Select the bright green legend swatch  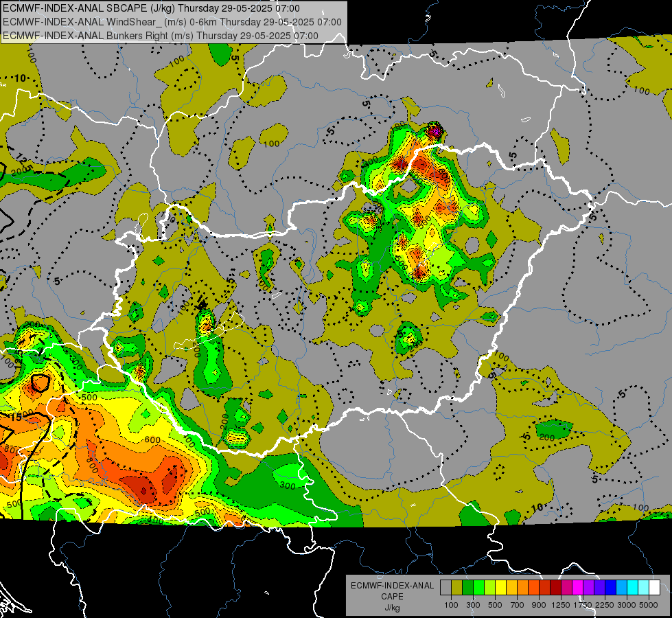(478, 587)
